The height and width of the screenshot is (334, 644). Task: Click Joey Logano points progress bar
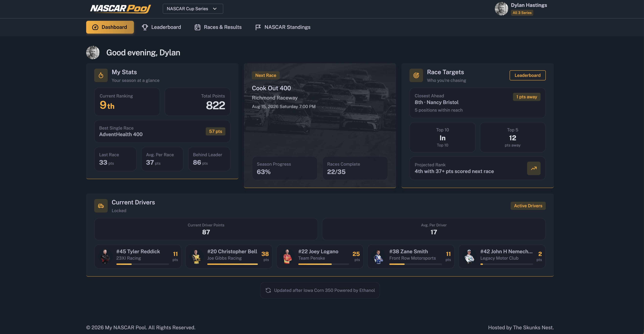tap(324, 264)
